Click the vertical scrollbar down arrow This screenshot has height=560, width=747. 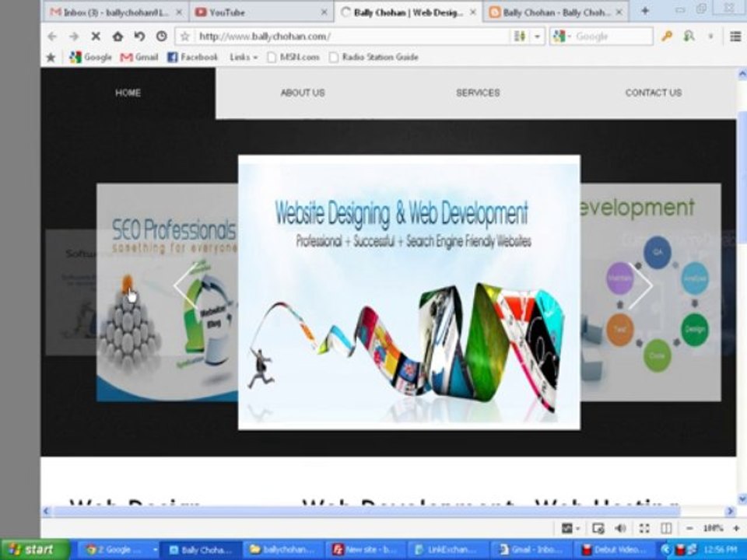pyautogui.click(x=742, y=499)
